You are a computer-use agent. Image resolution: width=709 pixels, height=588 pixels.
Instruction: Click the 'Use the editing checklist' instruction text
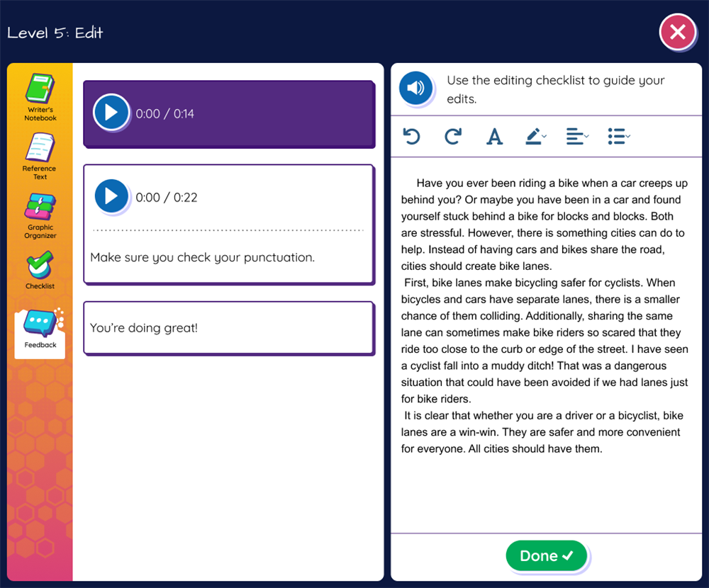(556, 89)
